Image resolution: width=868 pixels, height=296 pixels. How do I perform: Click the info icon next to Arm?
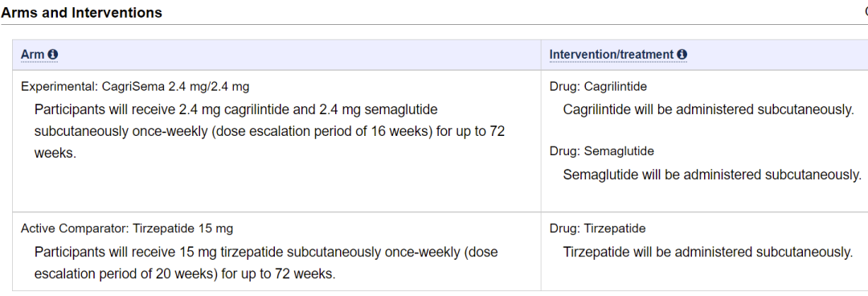pyautogui.click(x=53, y=55)
